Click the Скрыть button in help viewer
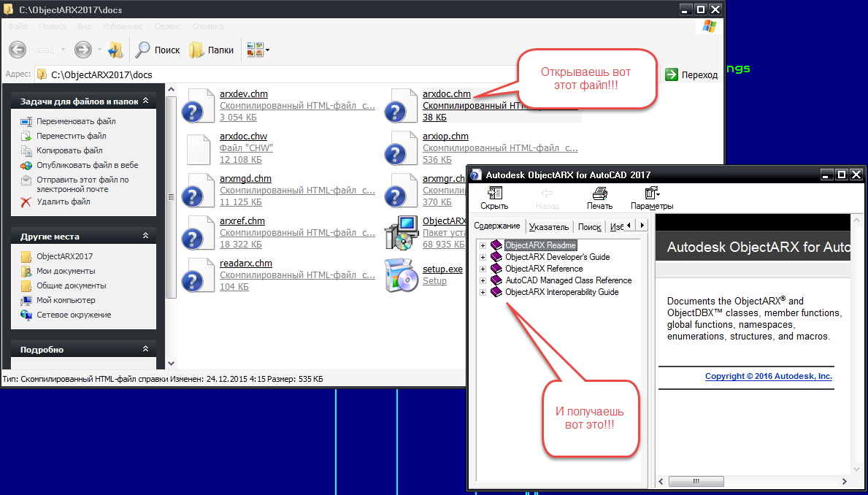This screenshot has width=868, height=495. click(x=494, y=198)
